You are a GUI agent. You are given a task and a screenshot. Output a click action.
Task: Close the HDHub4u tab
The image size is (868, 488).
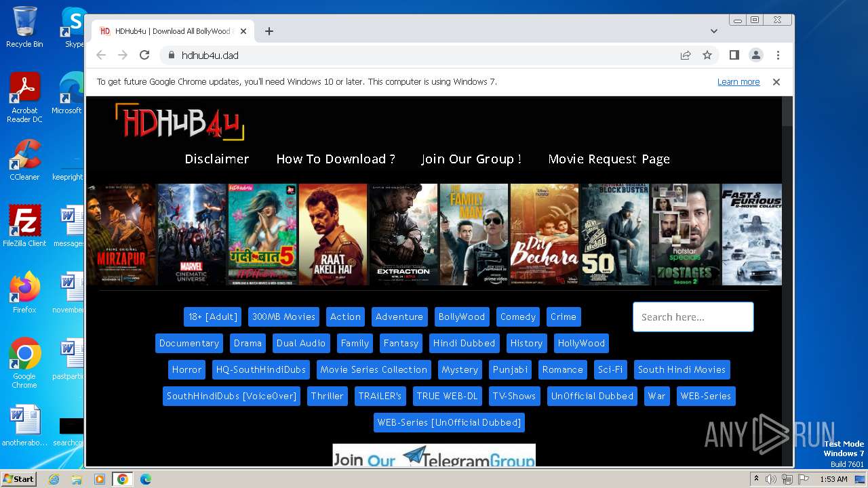pos(243,31)
